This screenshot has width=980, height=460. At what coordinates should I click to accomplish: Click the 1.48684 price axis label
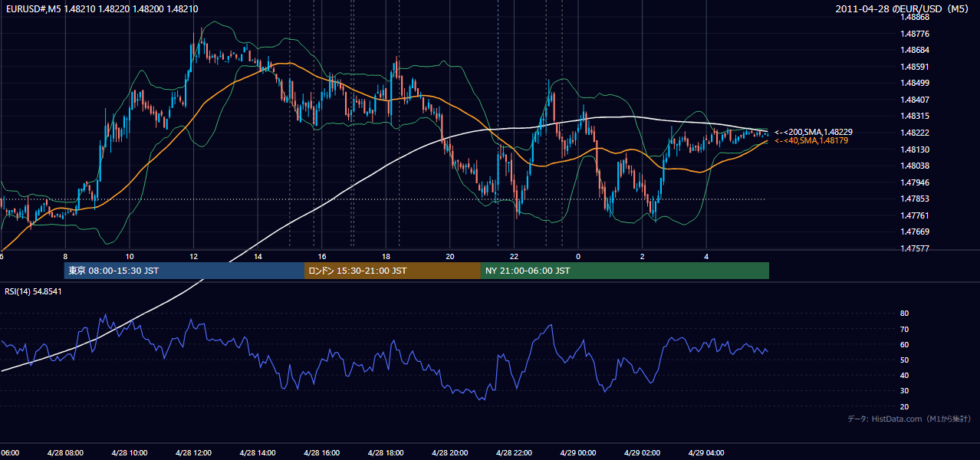click(915, 50)
